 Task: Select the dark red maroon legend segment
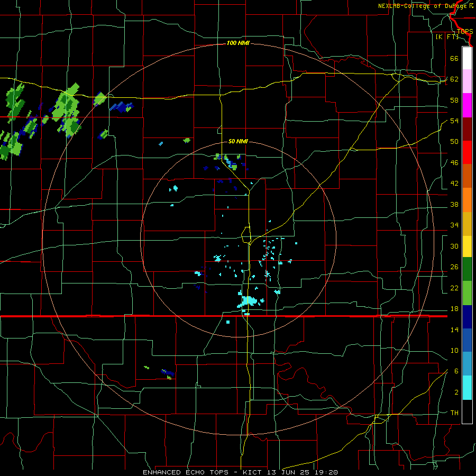coord(467,129)
